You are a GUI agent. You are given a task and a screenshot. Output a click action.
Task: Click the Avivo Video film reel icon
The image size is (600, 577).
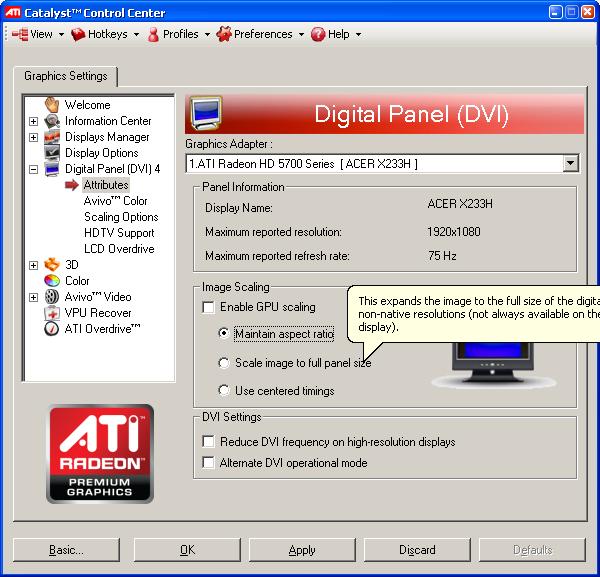(x=52, y=297)
